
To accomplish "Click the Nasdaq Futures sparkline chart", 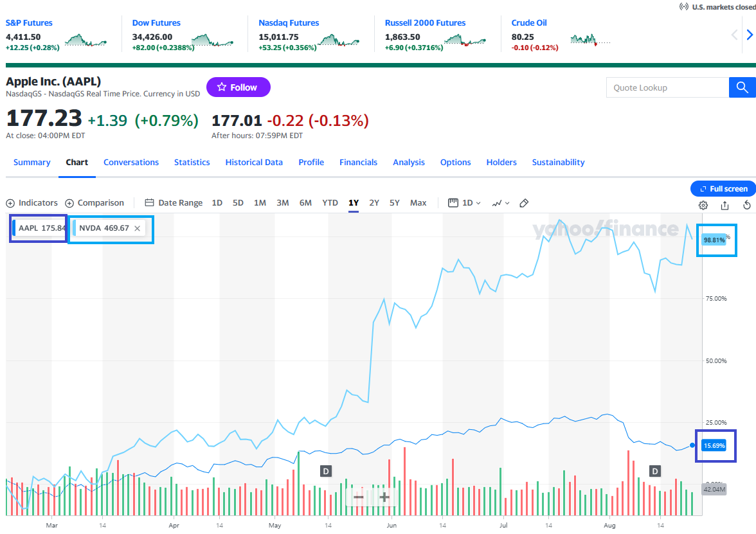I will click(338, 40).
